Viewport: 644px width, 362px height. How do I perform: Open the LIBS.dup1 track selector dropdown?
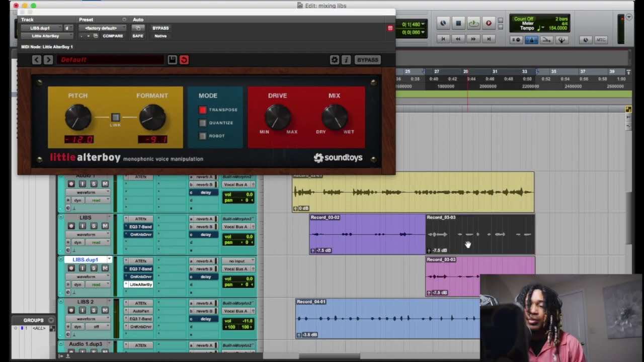coord(41,28)
